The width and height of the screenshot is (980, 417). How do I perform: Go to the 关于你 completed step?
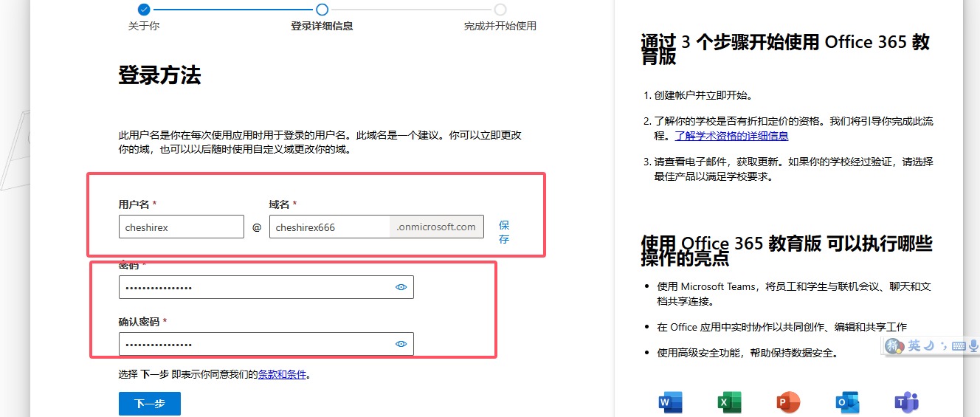pyautogui.click(x=144, y=10)
